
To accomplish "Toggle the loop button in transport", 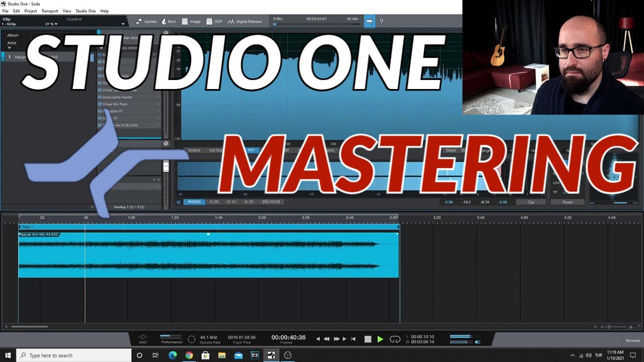I will 395,339.
